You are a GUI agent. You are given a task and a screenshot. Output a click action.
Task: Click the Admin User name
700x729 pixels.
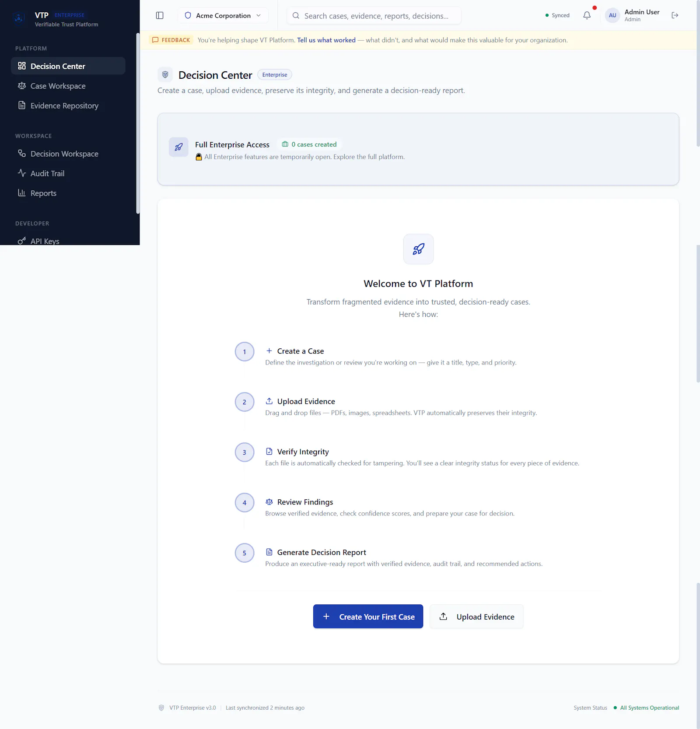click(x=642, y=12)
